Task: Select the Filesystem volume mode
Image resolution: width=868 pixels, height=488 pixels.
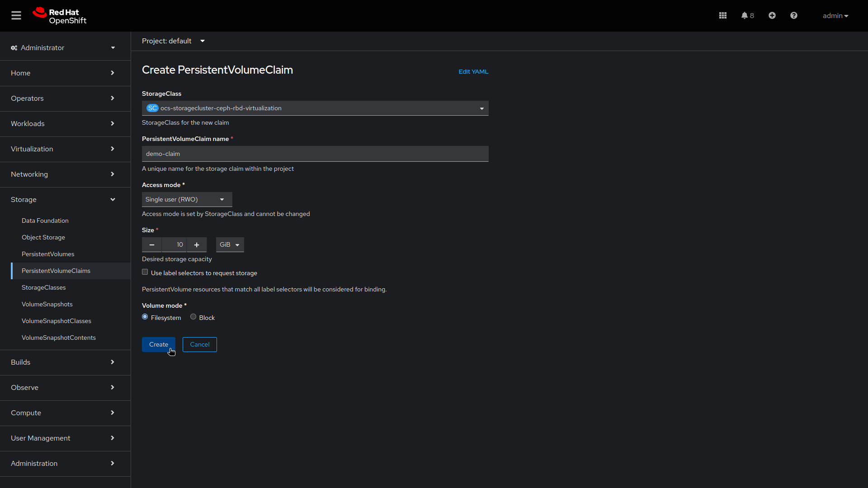Action: pyautogui.click(x=145, y=317)
